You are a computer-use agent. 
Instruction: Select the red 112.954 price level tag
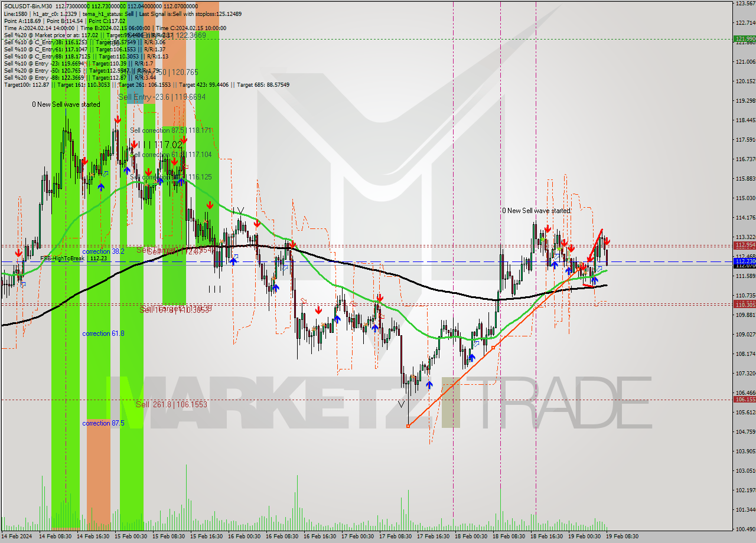745,245
